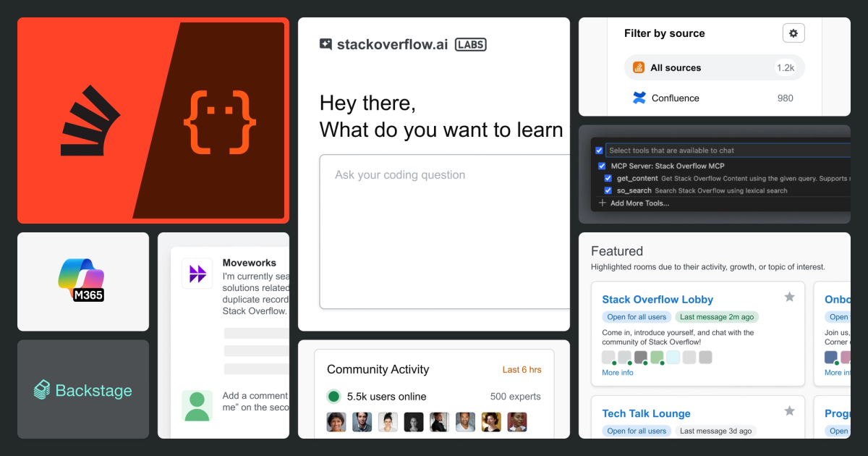Open the Filter by source settings gear
868x456 pixels.
coord(793,33)
